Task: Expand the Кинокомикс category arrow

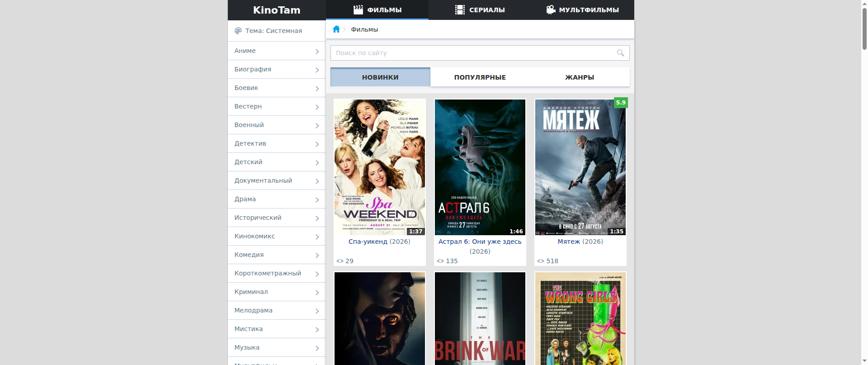Action: pyautogui.click(x=317, y=237)
